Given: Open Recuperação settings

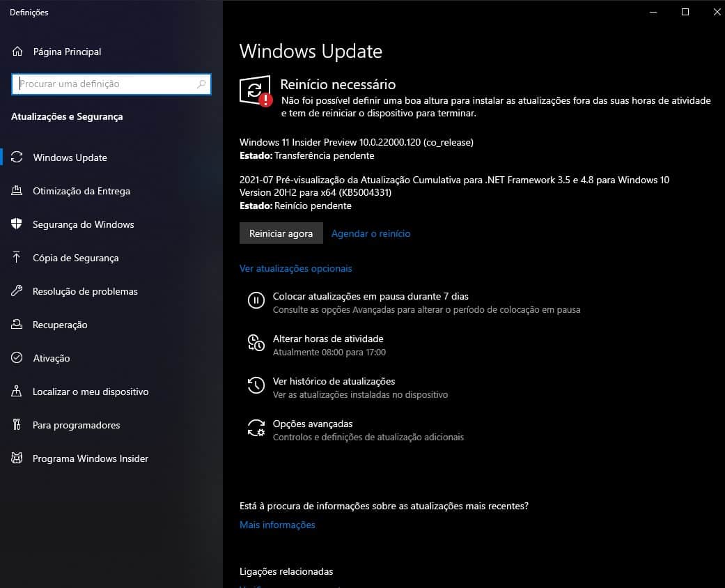Looking at the screenshot, I should [x=66, y=325].
